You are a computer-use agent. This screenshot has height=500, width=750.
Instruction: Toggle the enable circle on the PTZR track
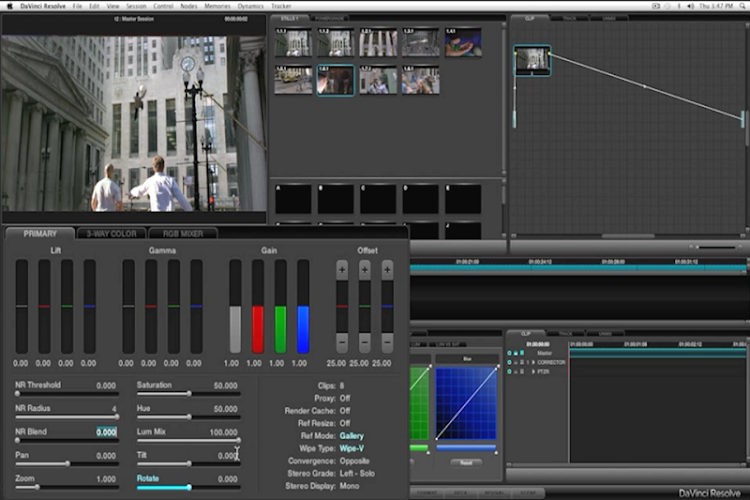(510, 371)
